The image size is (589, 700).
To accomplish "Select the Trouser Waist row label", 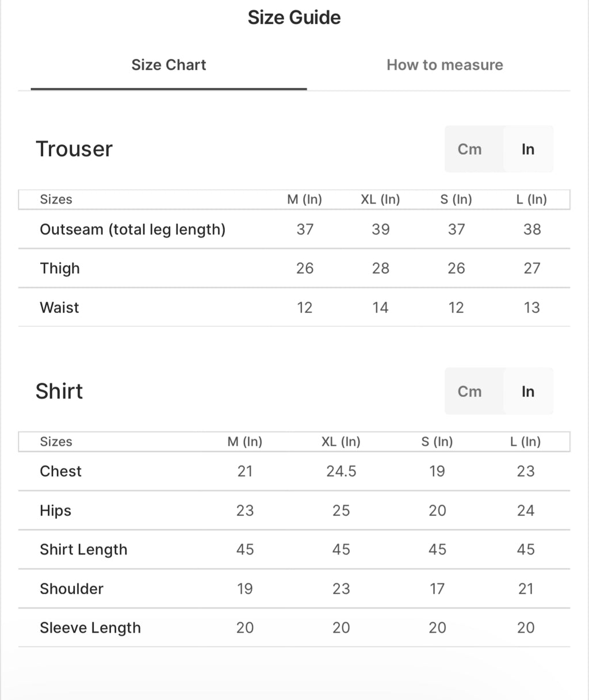I will click(59, 308).
